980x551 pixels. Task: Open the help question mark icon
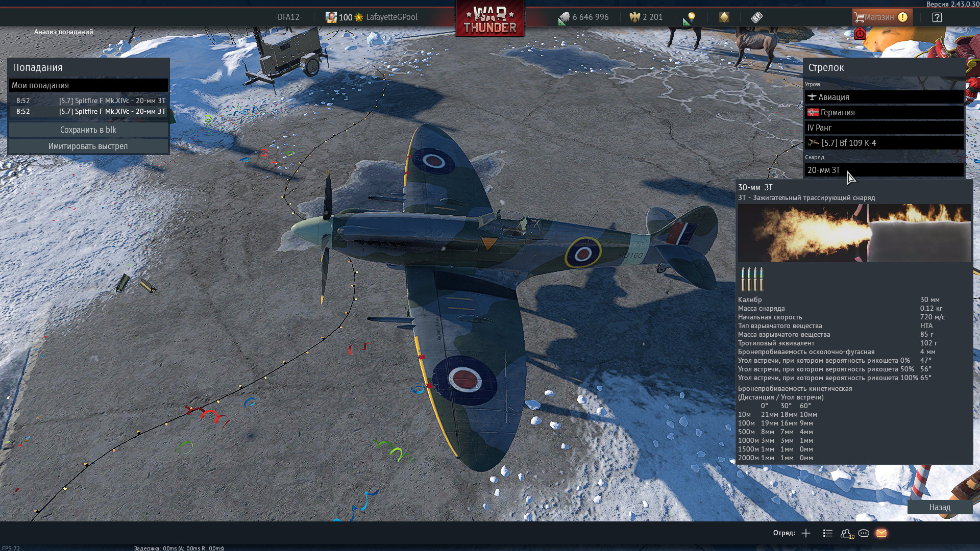click(x=937, y=17)
